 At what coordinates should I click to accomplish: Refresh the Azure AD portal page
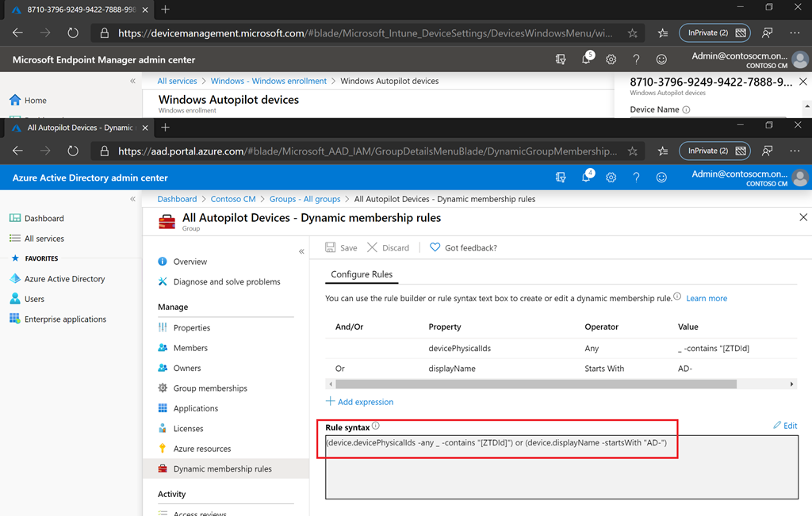(73, 151)
